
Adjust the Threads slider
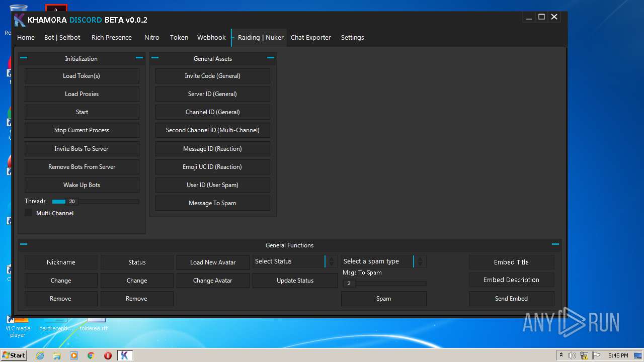(96, 202)
